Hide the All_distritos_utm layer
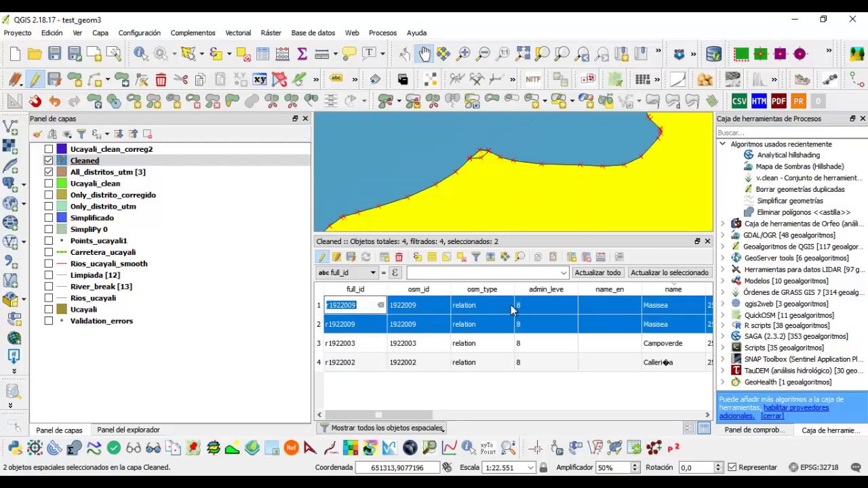 point(49,172)
